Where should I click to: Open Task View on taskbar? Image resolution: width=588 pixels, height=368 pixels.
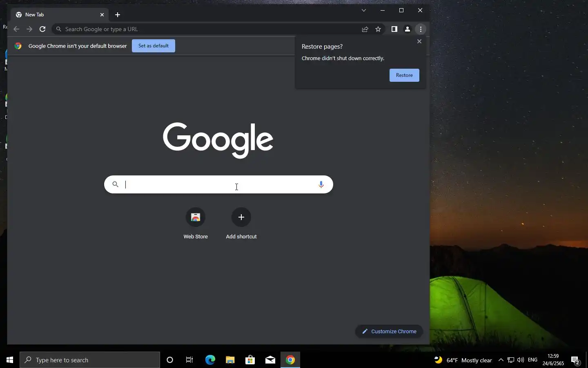[x=189, y=360]
